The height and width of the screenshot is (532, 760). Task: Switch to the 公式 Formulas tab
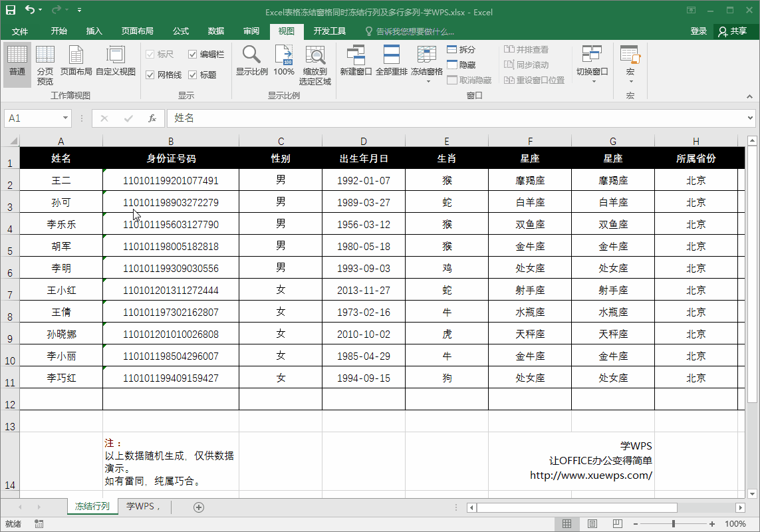click(x=181, y=31)
